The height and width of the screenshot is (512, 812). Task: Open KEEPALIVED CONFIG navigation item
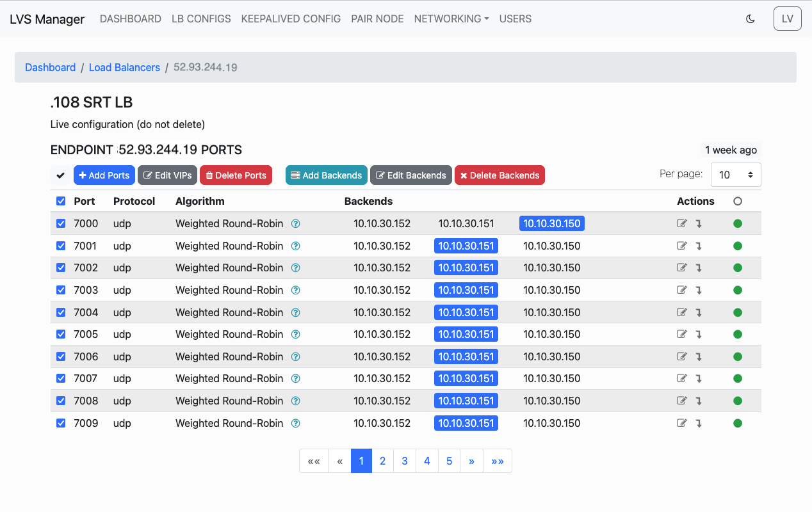[x=291, y=19]
